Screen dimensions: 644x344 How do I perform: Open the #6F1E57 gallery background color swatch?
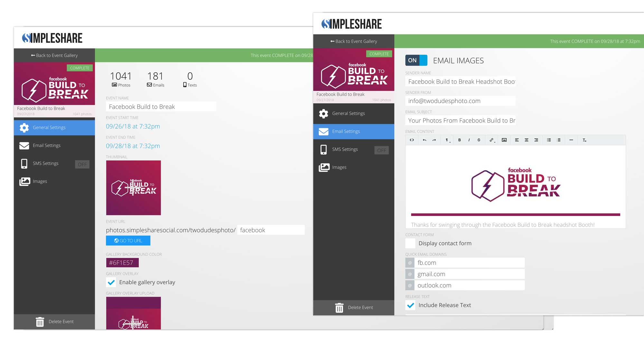122,263
